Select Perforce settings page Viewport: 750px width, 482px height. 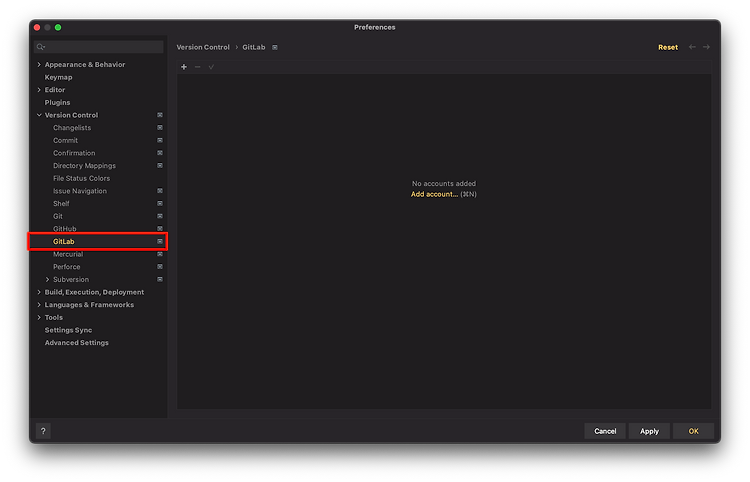pos(66,267)
